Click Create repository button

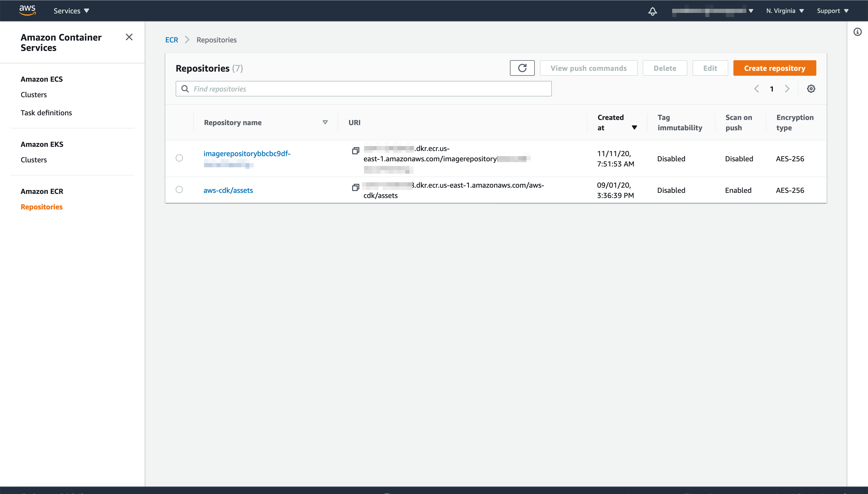[x=774, y=67]
